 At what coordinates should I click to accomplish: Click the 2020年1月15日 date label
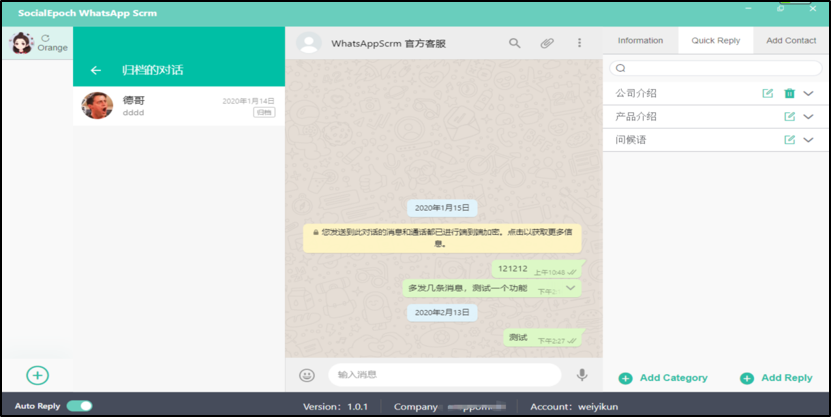442,208
